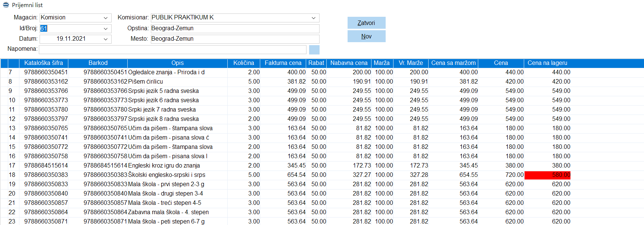Click the Količina column header

[243, 63]
